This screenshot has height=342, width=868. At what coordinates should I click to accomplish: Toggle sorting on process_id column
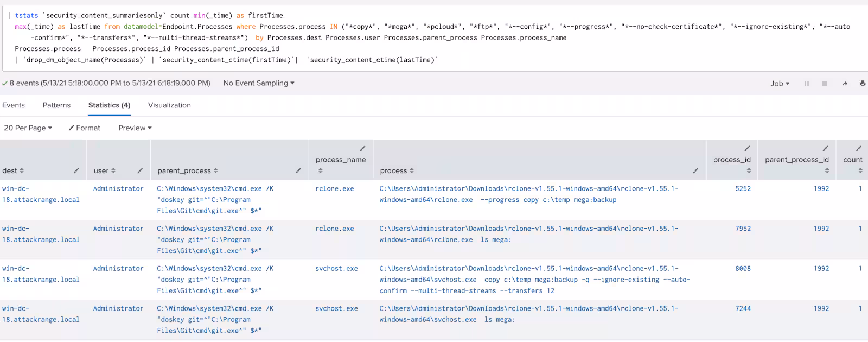point(749,170)
